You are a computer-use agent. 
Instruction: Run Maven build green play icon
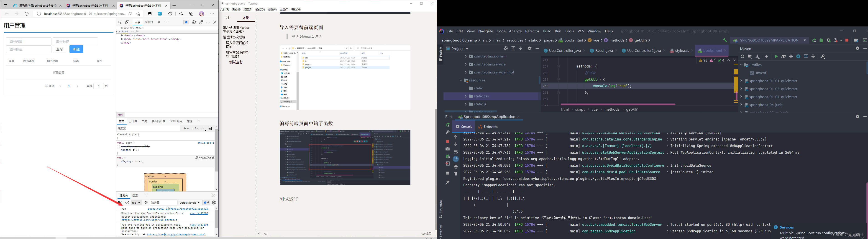click(776, 56)
